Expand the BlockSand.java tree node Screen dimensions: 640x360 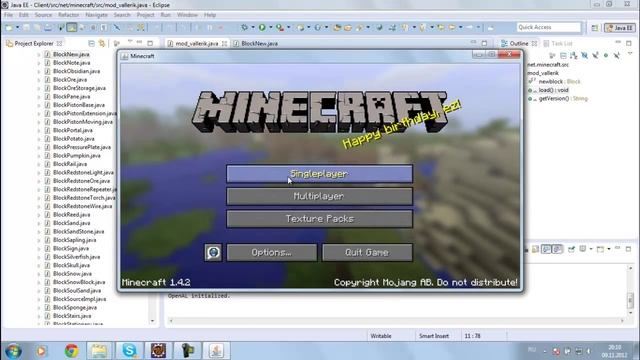tap(39, 223)
